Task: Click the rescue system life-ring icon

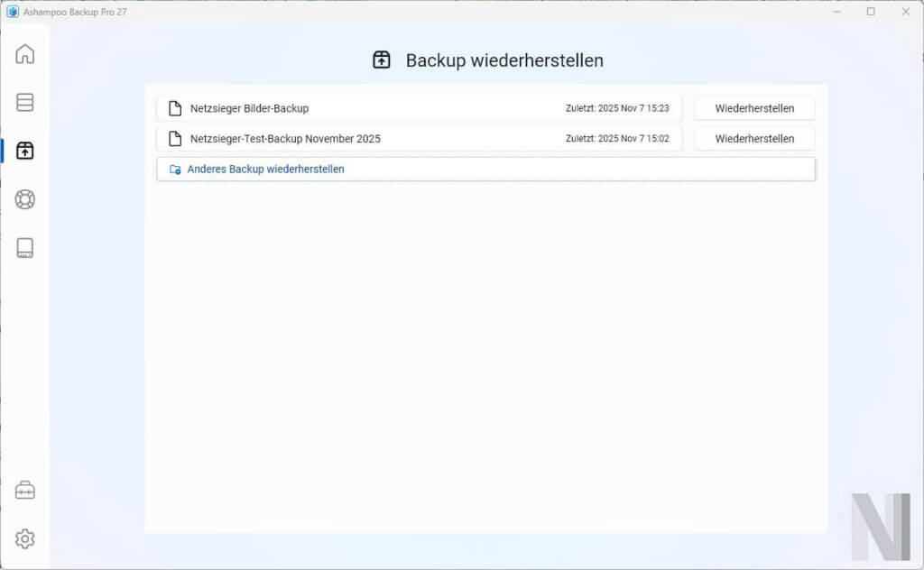Action: 24,199
